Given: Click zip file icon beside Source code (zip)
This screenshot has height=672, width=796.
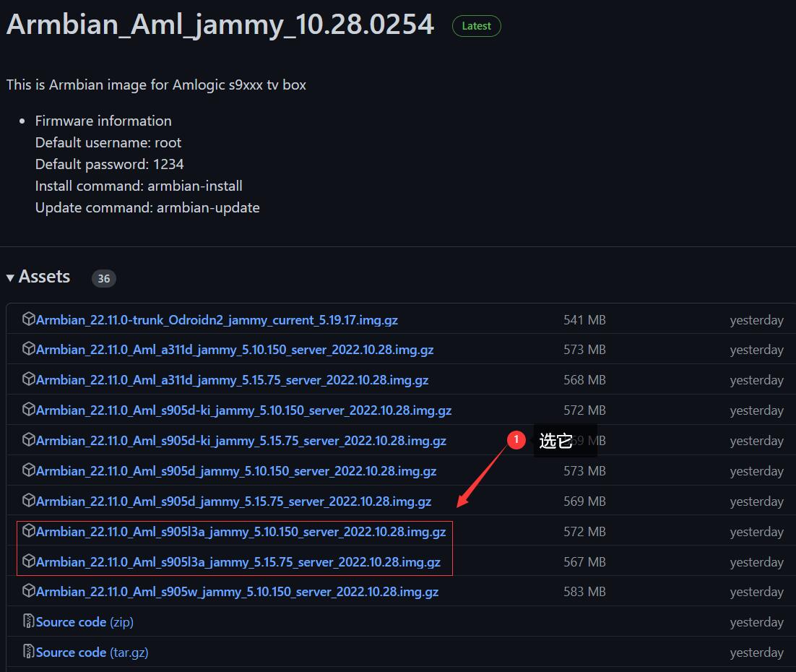Looking at the screenshot, I should point(29,621).
